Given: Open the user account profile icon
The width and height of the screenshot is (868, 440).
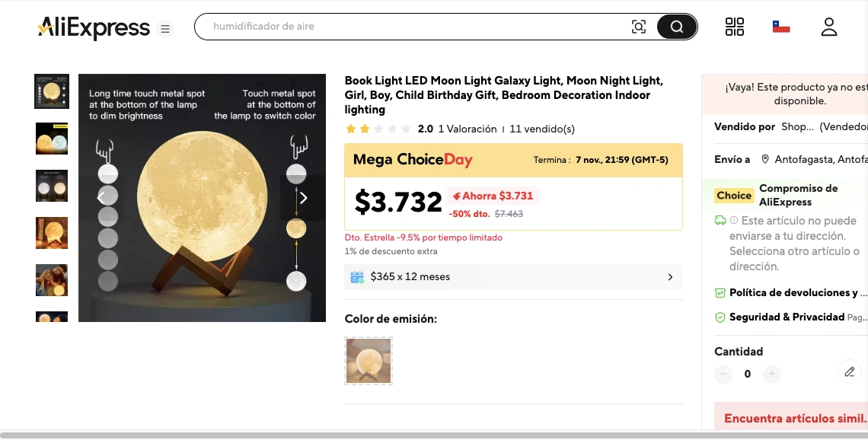Looking at the screenshot, I should [829, 27].
